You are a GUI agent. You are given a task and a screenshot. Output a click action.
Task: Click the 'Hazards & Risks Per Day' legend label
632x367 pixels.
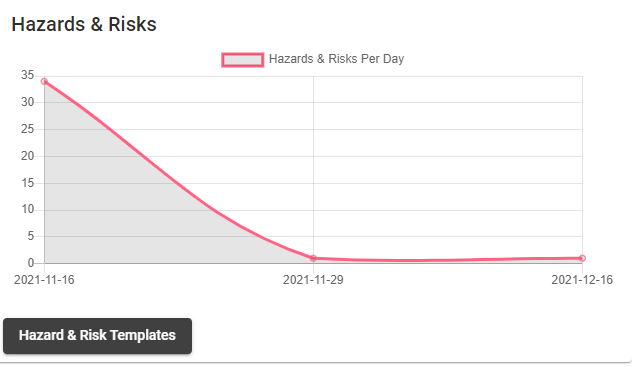click(336, 59)
